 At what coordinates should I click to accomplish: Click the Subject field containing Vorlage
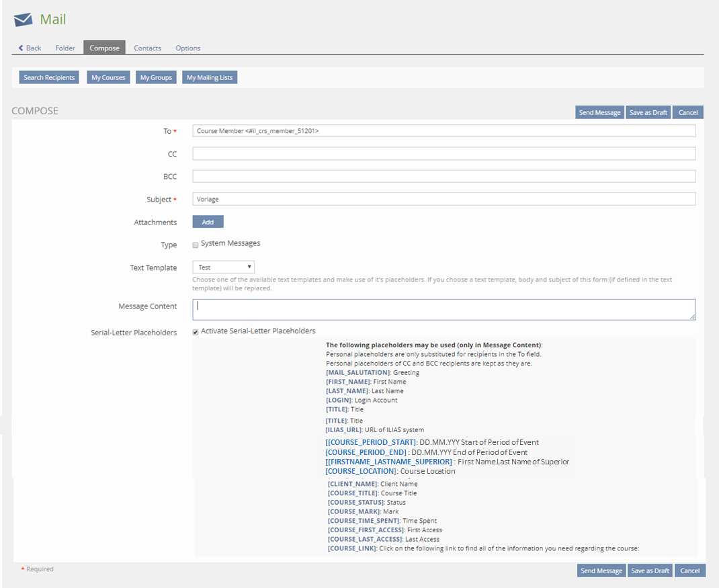(443, 199)
